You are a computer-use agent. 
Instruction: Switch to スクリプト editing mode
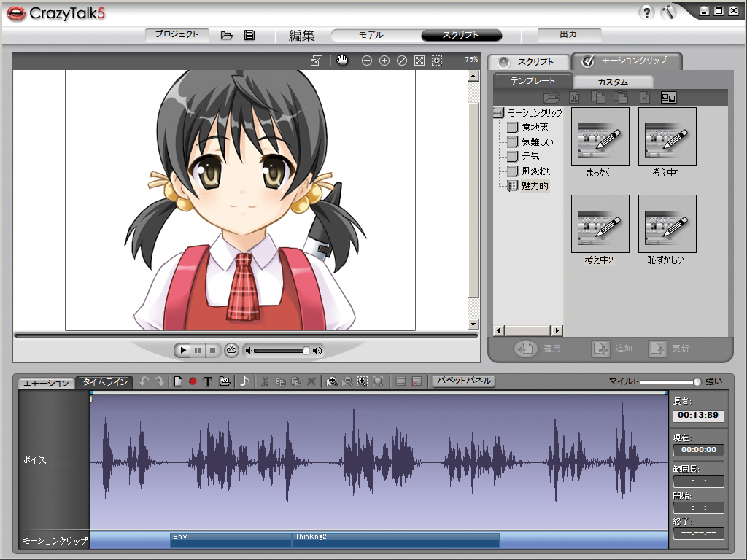pyautogui.click(x=461, y=35)
